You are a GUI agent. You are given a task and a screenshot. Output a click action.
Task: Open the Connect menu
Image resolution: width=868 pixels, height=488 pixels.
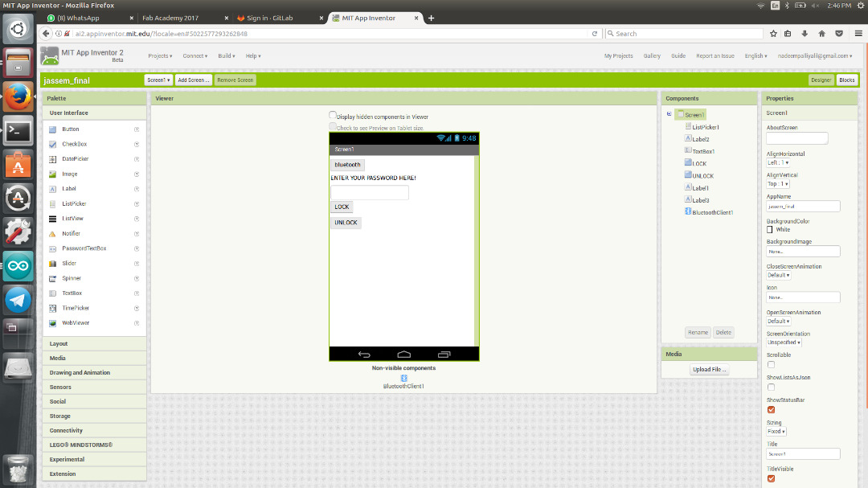pyautogui.click(x=194, y=56)
